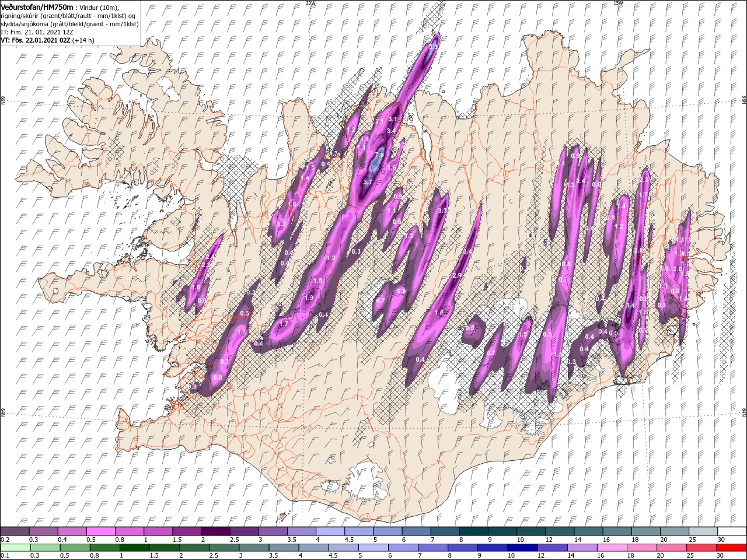Click the grey-green swatch labeled 3 in lower scale

[x=254, y=548]
